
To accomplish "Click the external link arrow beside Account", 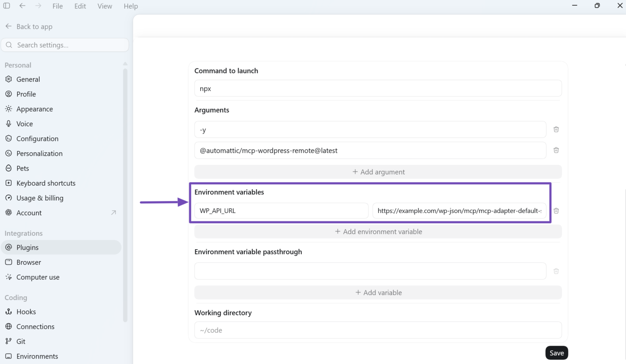I will point(114,213).
